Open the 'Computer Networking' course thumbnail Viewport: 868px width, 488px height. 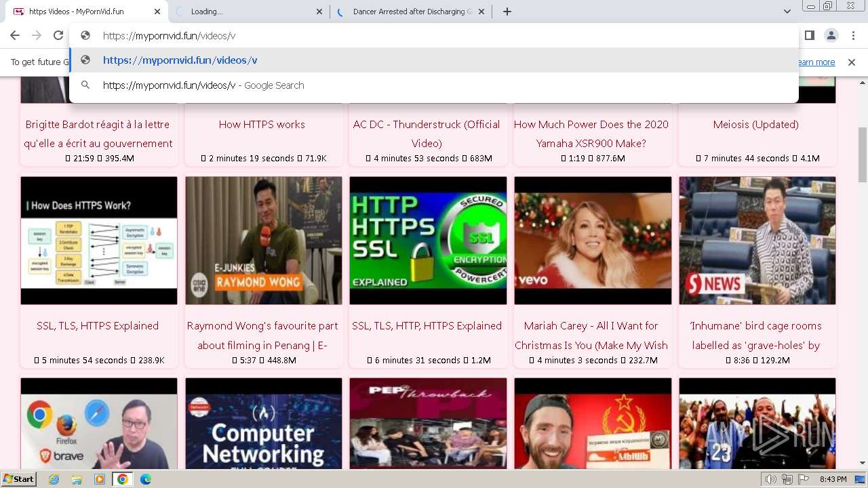(264, 424)
